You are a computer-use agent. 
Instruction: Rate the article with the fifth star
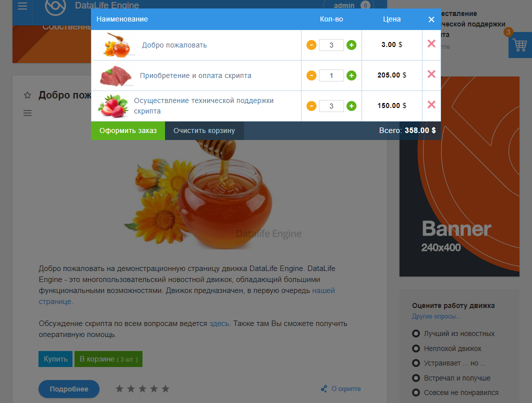coord(165,389)
